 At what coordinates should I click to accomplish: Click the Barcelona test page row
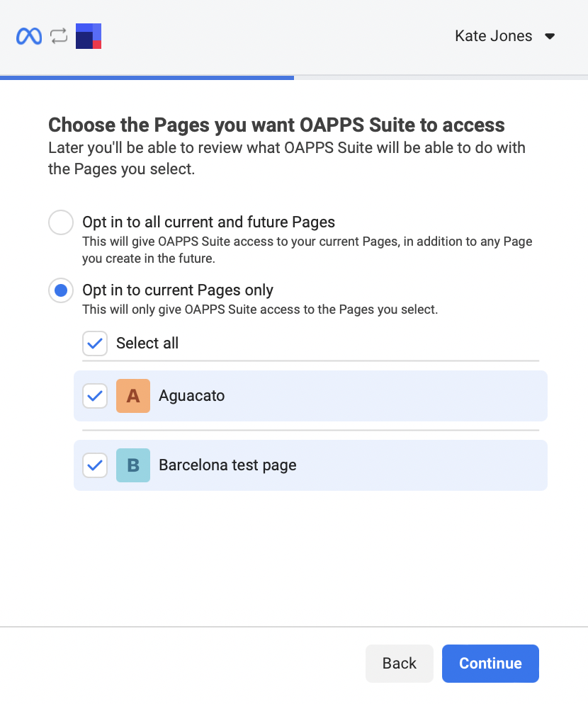(310, 465)
